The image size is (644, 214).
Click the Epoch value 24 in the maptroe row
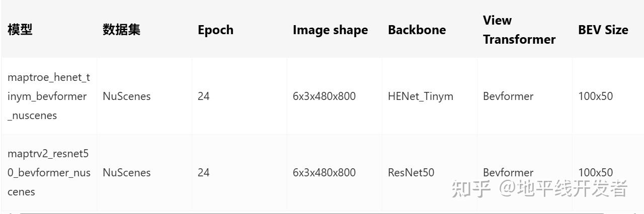[x=203, y=96]
